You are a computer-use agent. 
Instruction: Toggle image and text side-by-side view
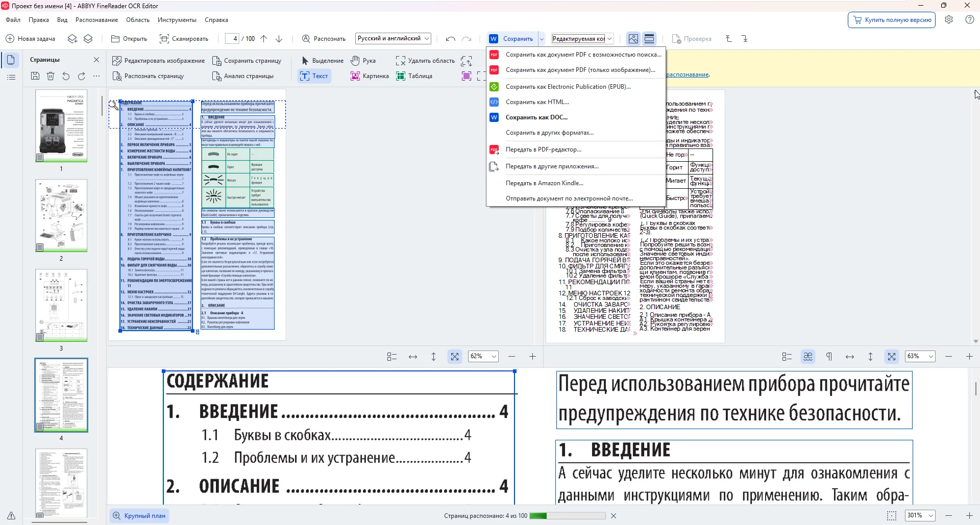pyautogui.click(x=633, y=39)
